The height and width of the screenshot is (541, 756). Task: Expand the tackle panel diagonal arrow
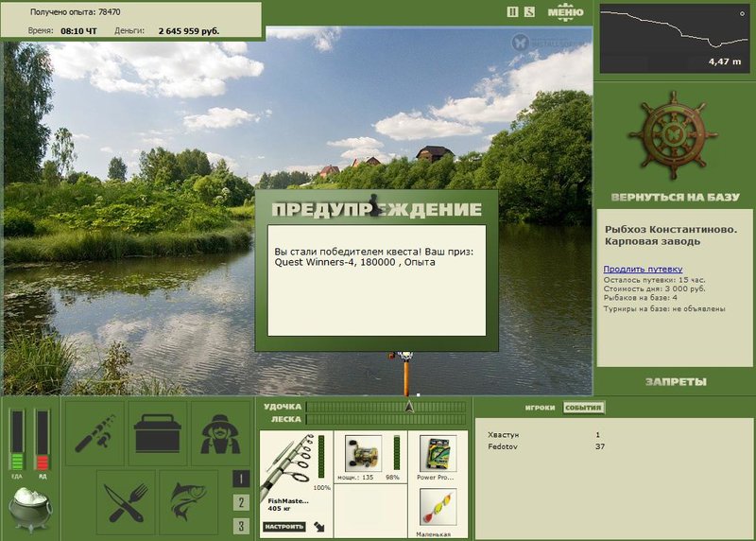pos(319,527)
